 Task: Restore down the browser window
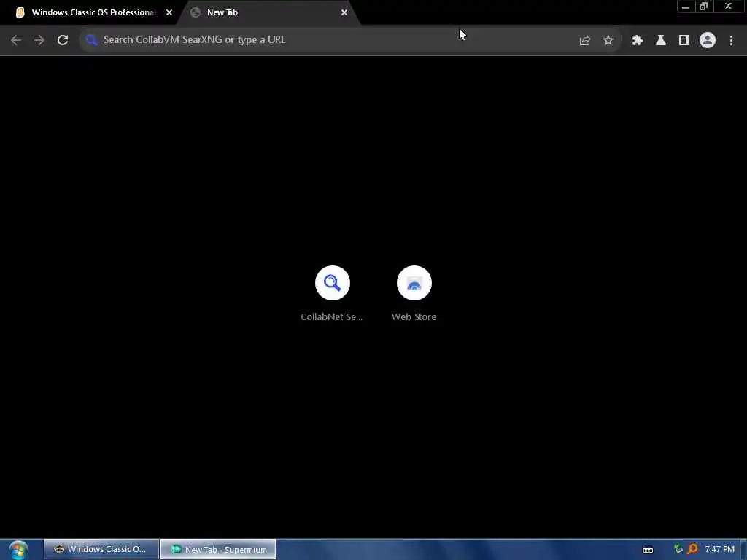[x=704, y=7]
